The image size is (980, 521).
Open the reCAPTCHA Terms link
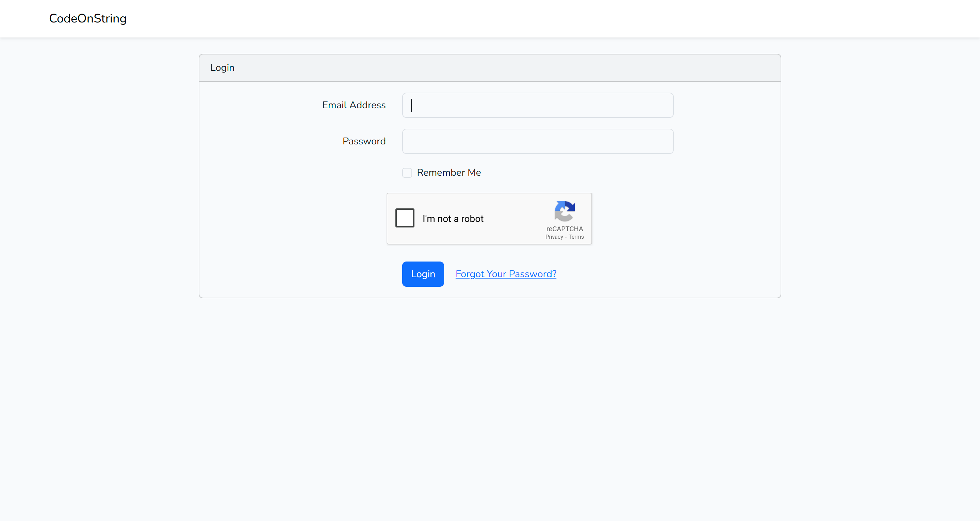(x=576, y=237)
